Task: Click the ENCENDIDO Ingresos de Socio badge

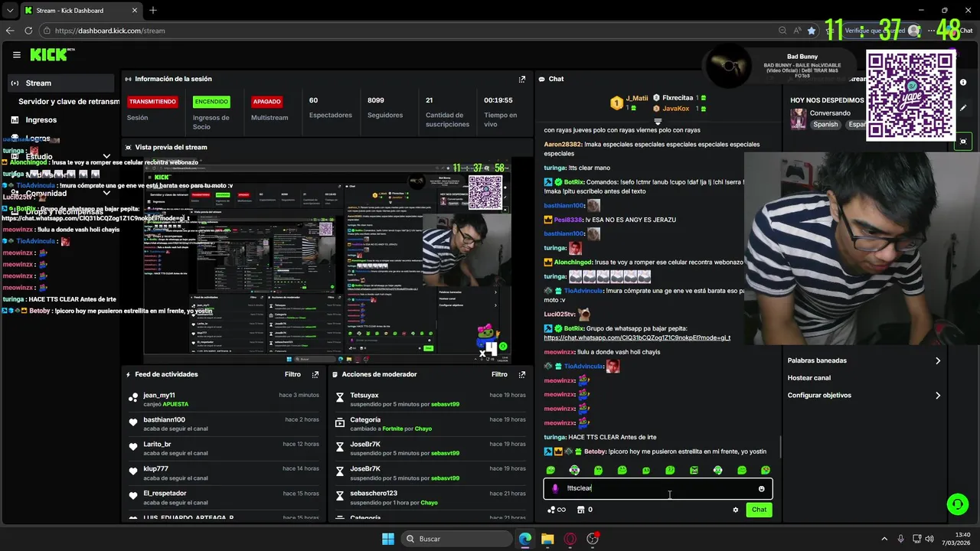Action: [x=211, y=102]
